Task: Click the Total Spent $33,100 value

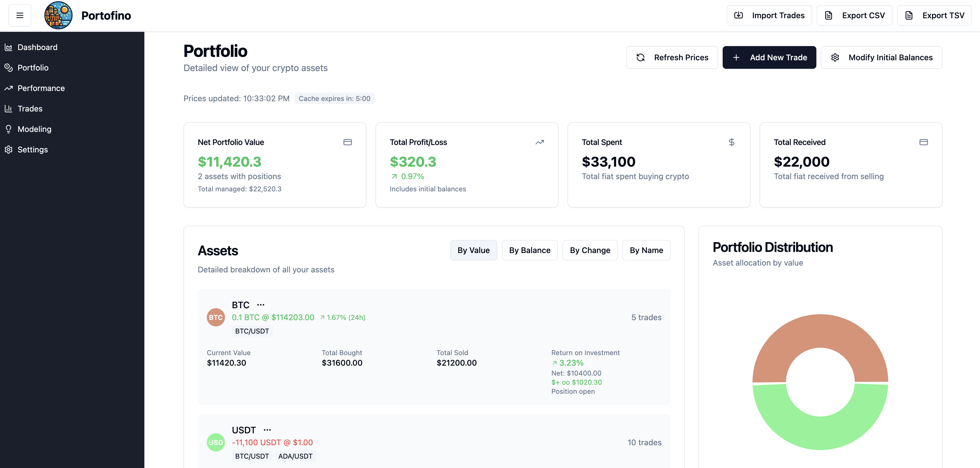Action: [x=608, y=162]
